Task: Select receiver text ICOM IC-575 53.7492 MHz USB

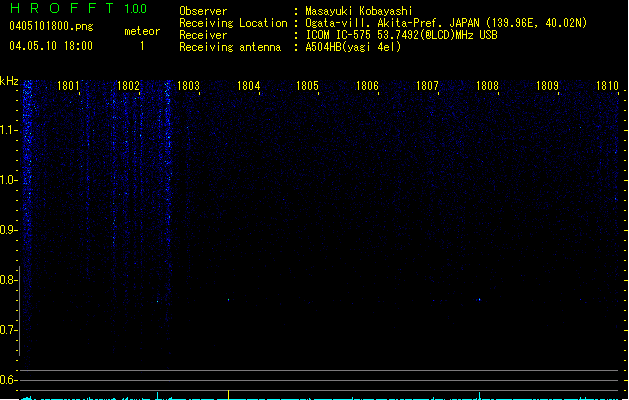Action: tap(401, 35)
